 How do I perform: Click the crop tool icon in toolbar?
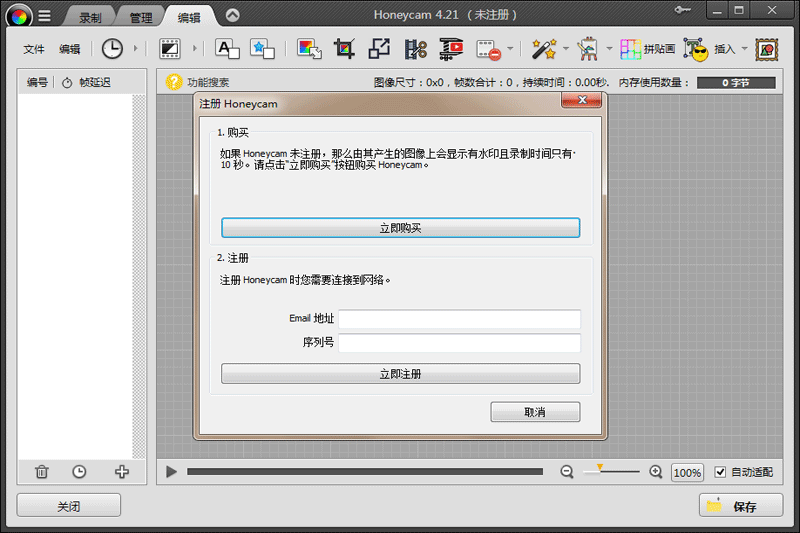tap(345, 48)
